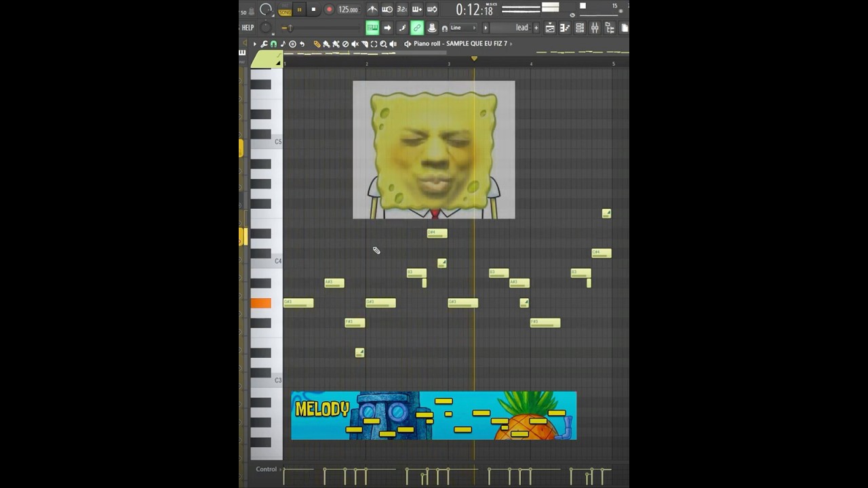This screenshot has width=868, height=488.
Task: Select the Paint brush tool
Action: [x=326, y=44]
